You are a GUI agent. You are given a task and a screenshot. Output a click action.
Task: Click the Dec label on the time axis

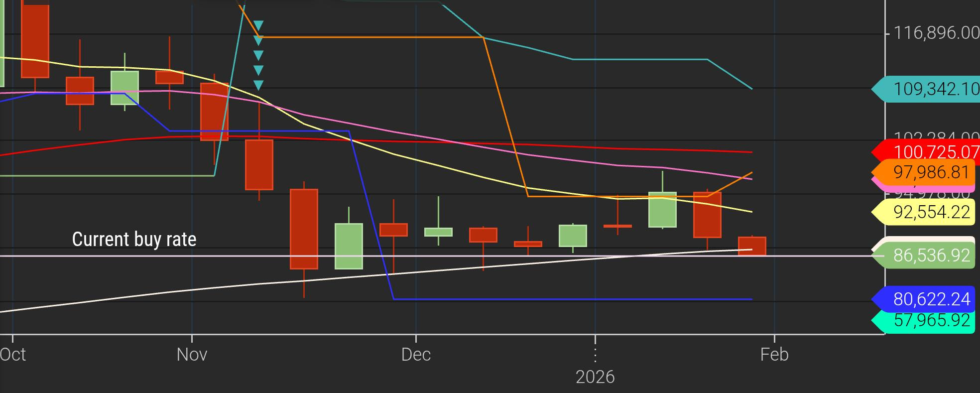point(416,355)
